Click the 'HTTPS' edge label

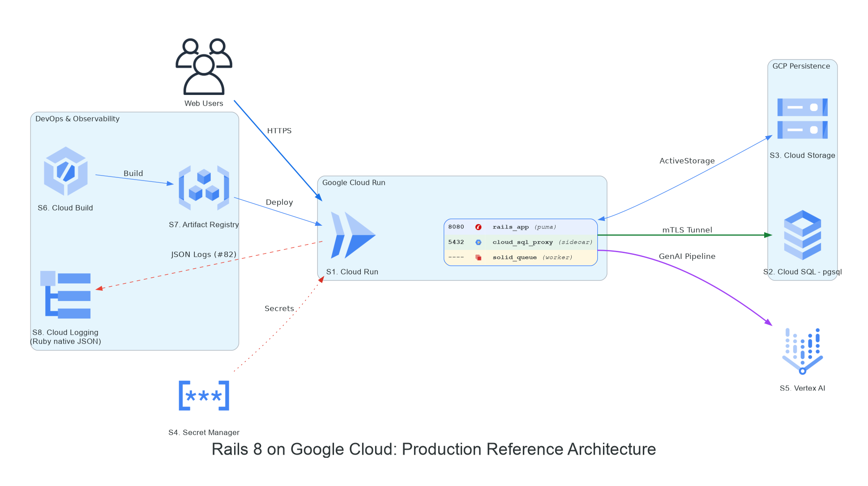pos(279,131)
